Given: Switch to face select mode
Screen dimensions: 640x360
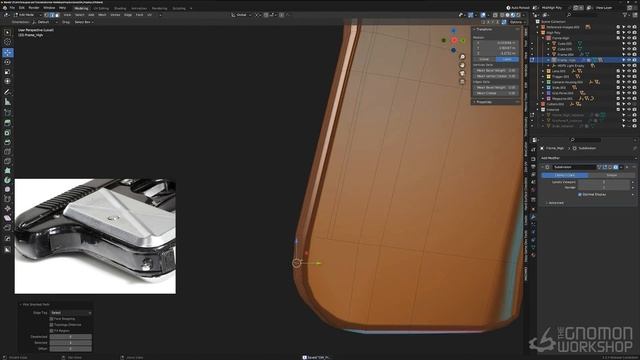Looking at the screenshot, I should point(57,15).
